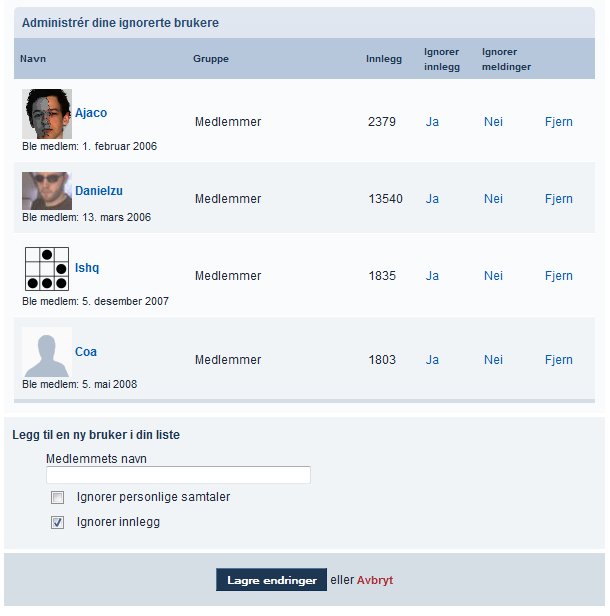Toggle Ja for ignoring Danielzu's posts
Image resolution: width=610 pixels, height=616 pixels.
pyautogui.click(x=432, y=199)
